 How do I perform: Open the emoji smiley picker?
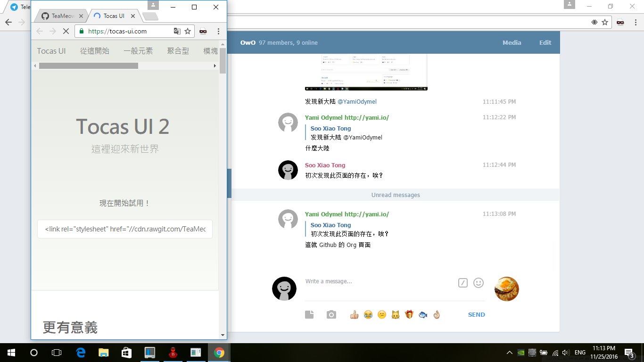point(479,283)
